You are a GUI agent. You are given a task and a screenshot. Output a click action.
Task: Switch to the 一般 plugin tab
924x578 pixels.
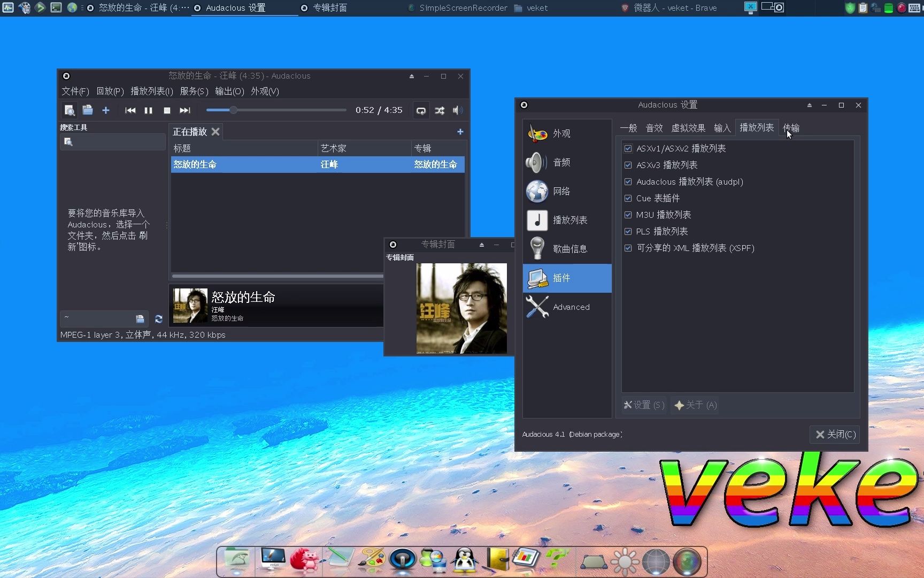628,128
